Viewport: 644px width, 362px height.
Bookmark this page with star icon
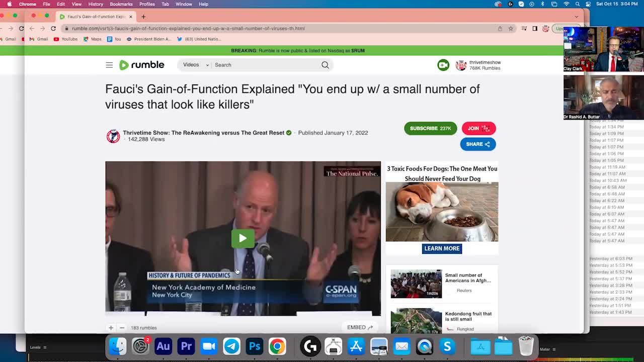pos(511,29)
